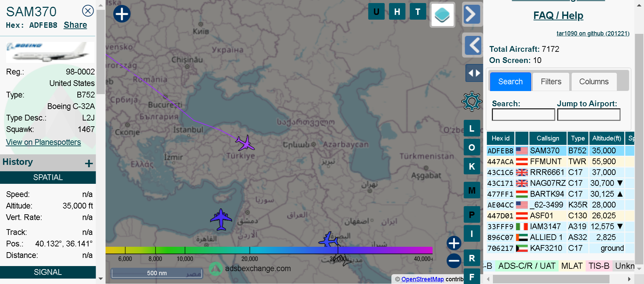Viewport: 644px width, 284px height.
Task: Toggle the L map option button
Action: point(472,128)
